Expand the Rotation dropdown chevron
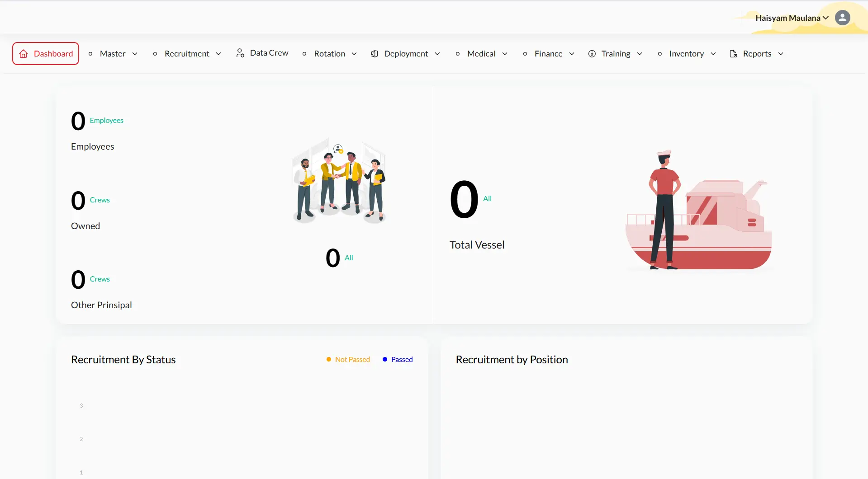The image size is (868, 479). [x=354, y=54]
